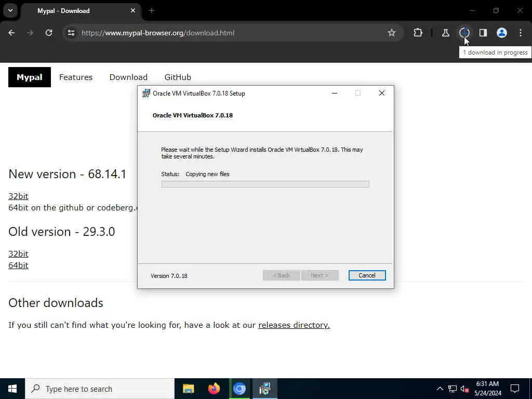Close the Mypal - Download tab
Screen dimensions: 532x399
pos(133,10)
